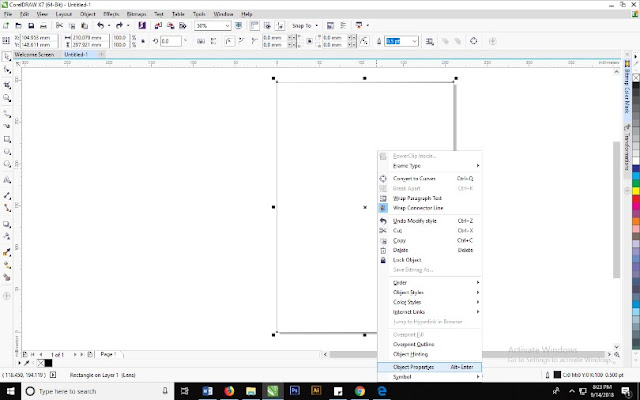The width and height of the screenshot is (640, 400).
Task: Select the Polygon tool in toolbox
Action: (x=7, y=164)
